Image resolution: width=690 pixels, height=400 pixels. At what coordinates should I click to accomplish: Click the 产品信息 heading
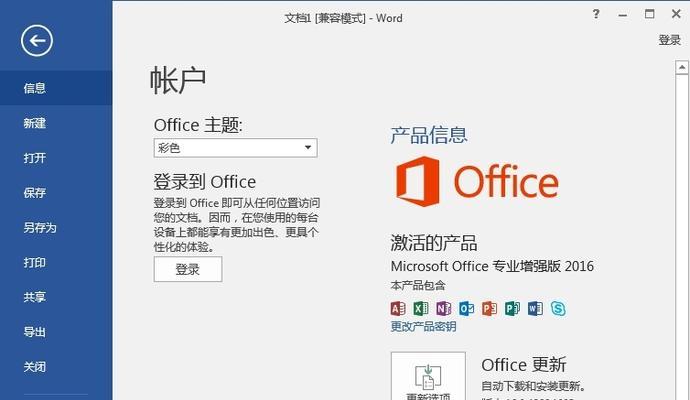pos(429,135)
